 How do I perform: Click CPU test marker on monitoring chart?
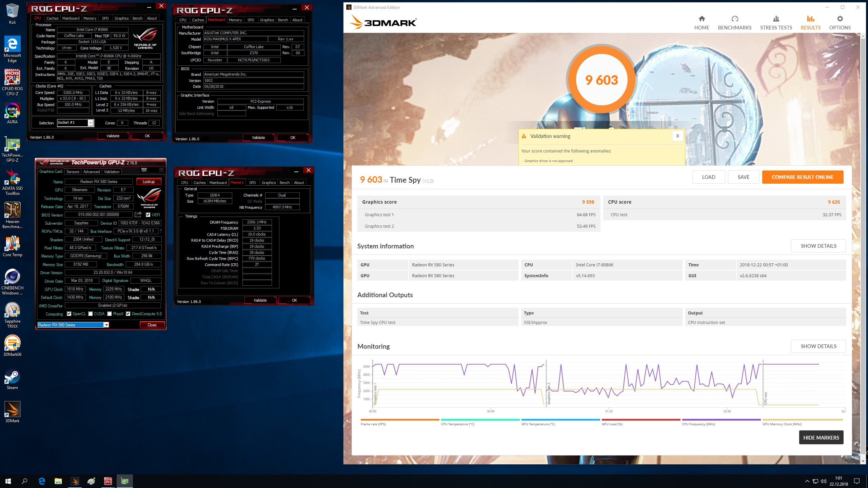point(765,398)
